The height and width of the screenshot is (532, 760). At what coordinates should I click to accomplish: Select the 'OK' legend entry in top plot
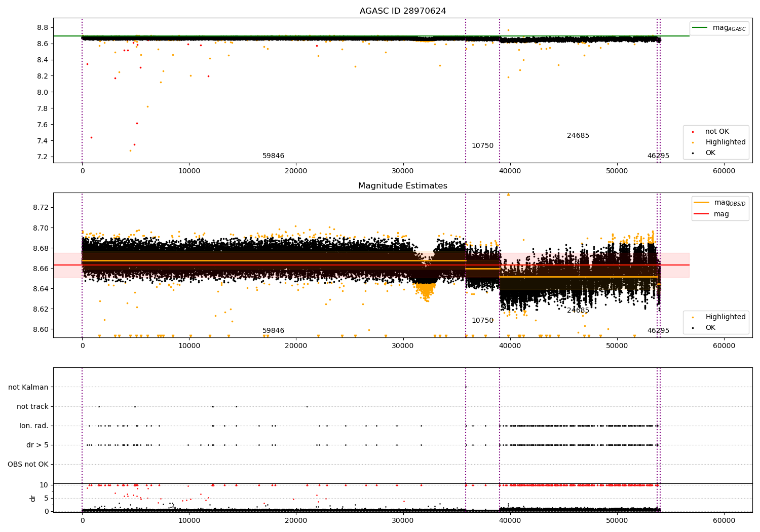710,153
